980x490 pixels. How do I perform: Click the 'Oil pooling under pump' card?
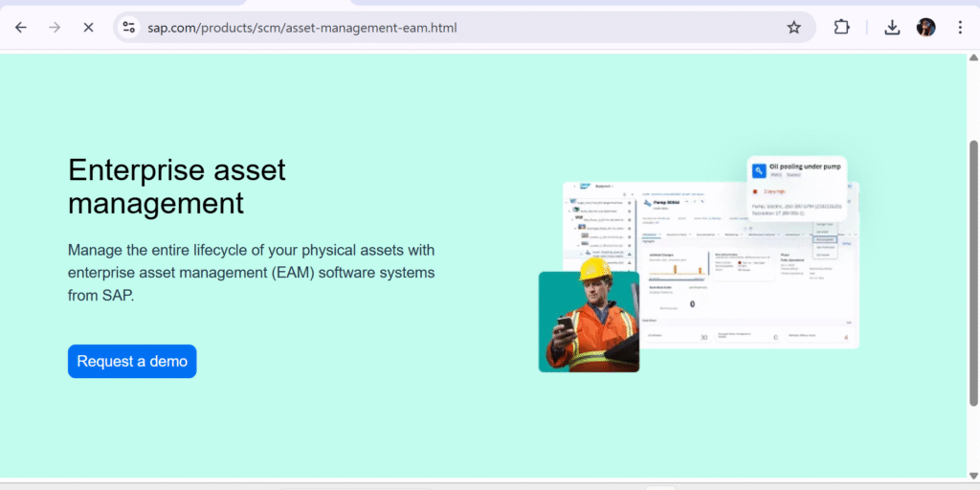[x=797, y=189]
